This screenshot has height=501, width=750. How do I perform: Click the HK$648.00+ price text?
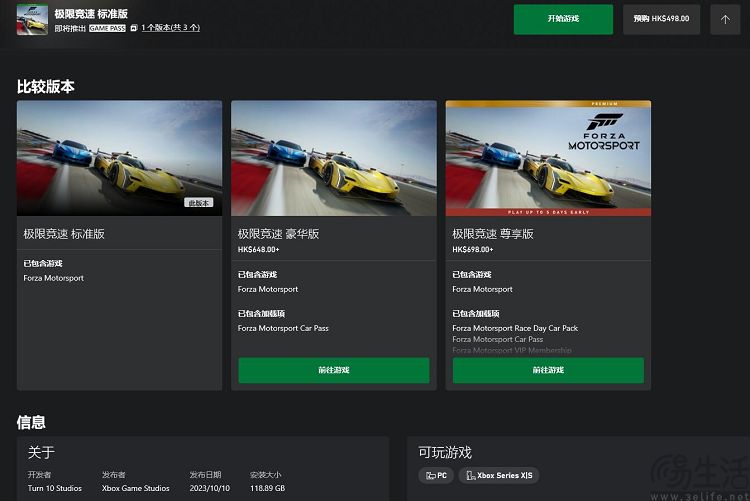(x=258, y=249)
